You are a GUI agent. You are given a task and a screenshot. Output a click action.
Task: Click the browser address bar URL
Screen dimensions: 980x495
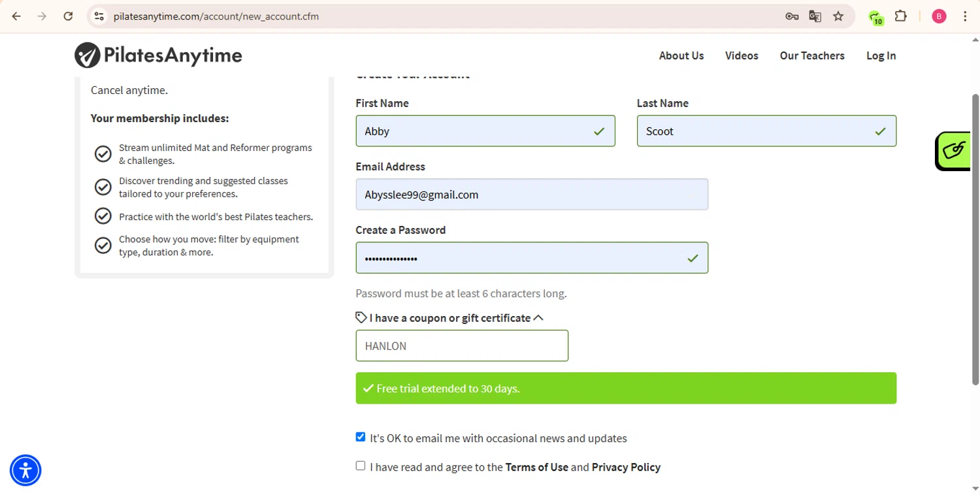point(216,16)
